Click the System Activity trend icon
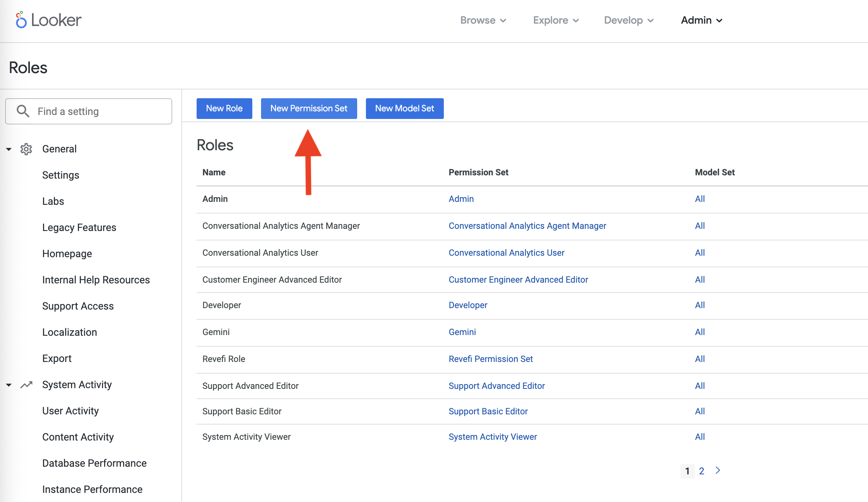 (26, 385)
